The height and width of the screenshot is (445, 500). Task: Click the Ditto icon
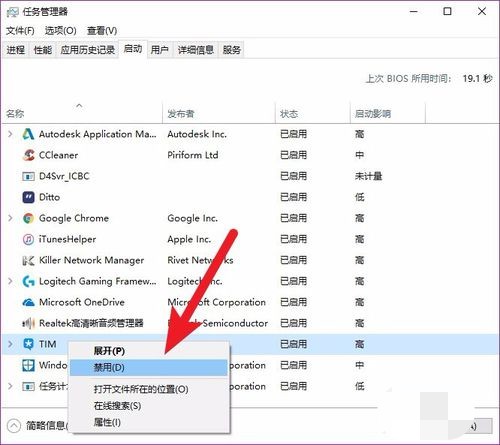click(x=28, y=197)
